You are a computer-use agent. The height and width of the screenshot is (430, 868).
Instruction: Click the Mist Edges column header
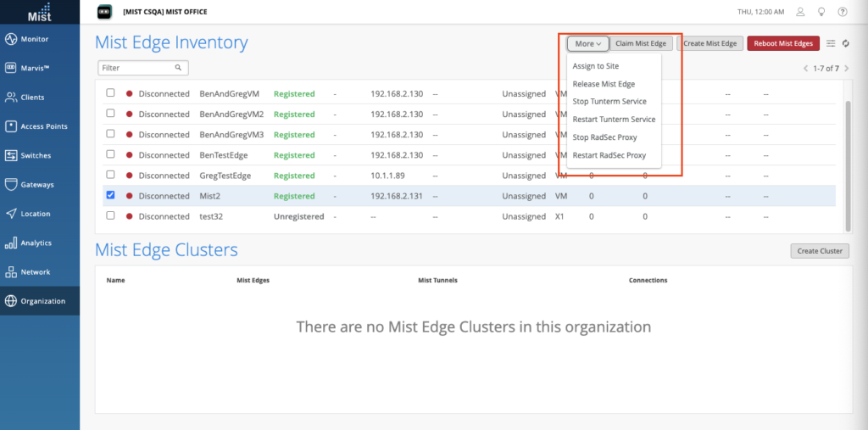tap(253, 281)
